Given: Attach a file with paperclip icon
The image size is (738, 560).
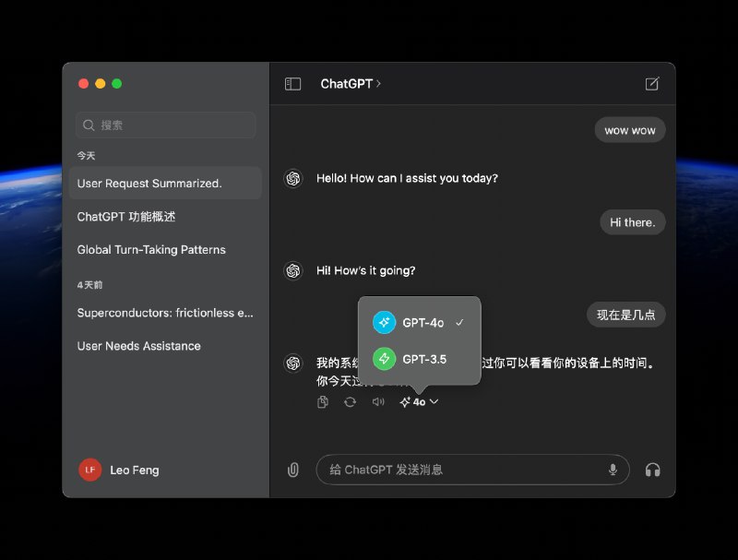Looking at the screenshot, I should click(292, 470).
